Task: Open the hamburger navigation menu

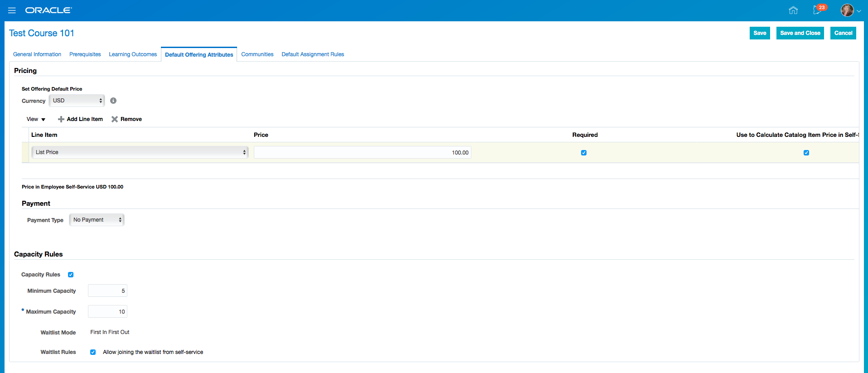Action: coord(12,10)
